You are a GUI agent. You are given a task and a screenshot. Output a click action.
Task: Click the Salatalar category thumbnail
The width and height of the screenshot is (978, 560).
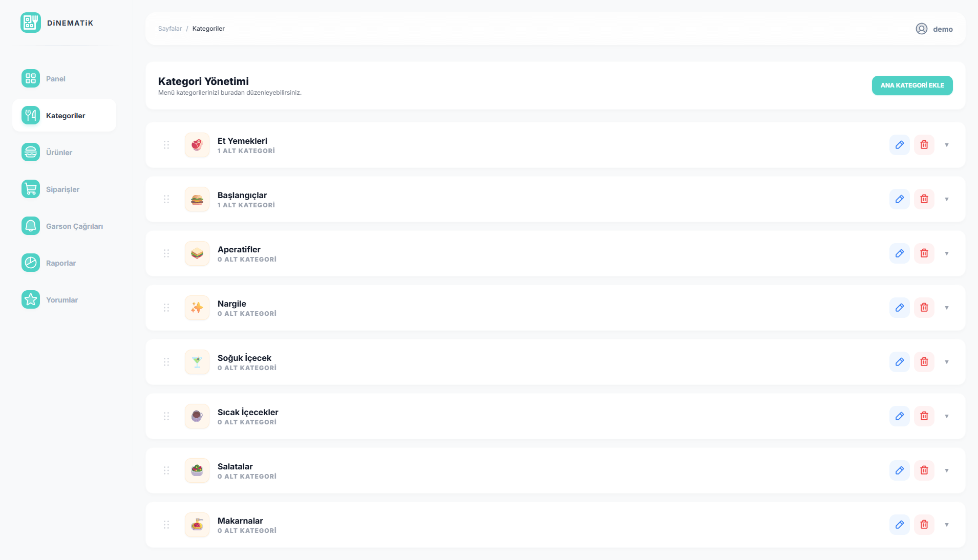197,470
